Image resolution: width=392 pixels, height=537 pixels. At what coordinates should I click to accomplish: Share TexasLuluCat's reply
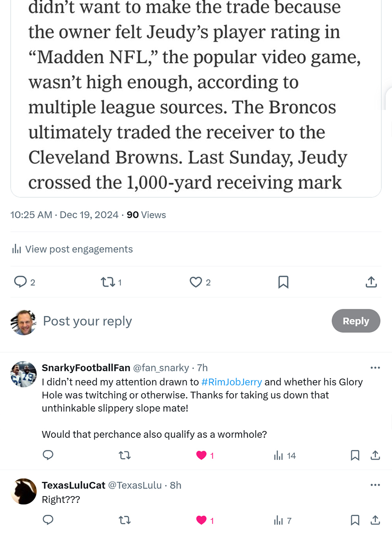click(375, 520)
